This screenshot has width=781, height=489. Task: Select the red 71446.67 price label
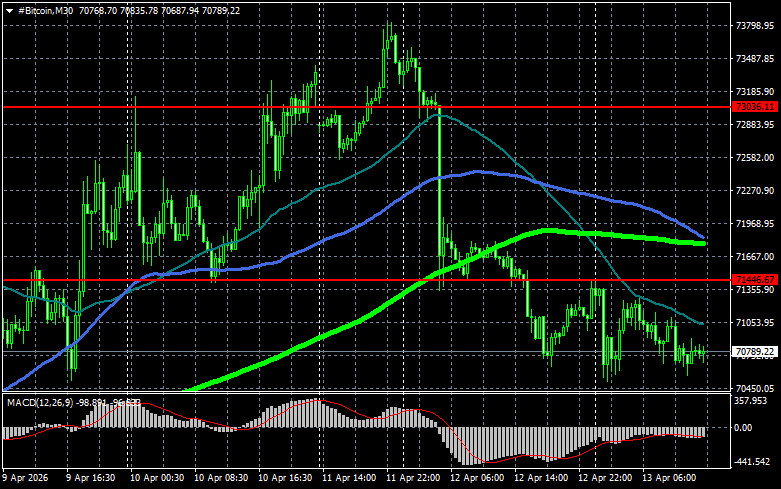755,280
